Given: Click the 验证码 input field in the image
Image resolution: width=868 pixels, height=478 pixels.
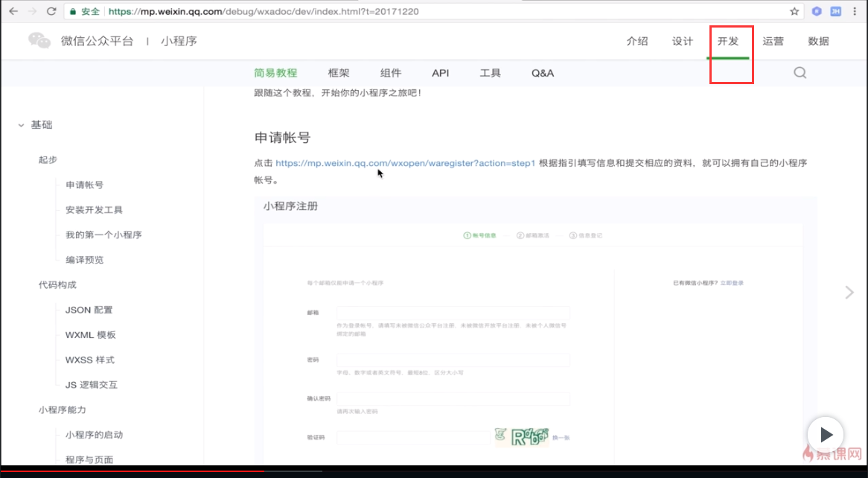Looking at the screenshot, I should (413, 437).
